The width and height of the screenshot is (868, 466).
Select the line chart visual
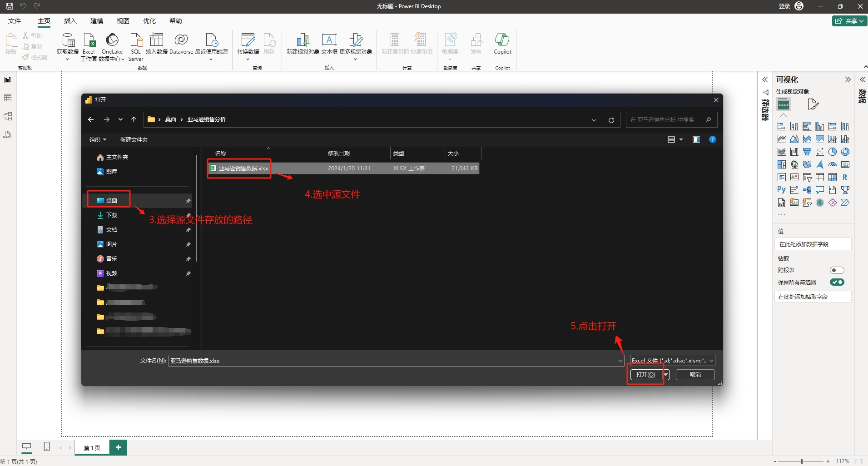(x=782, y=139)
